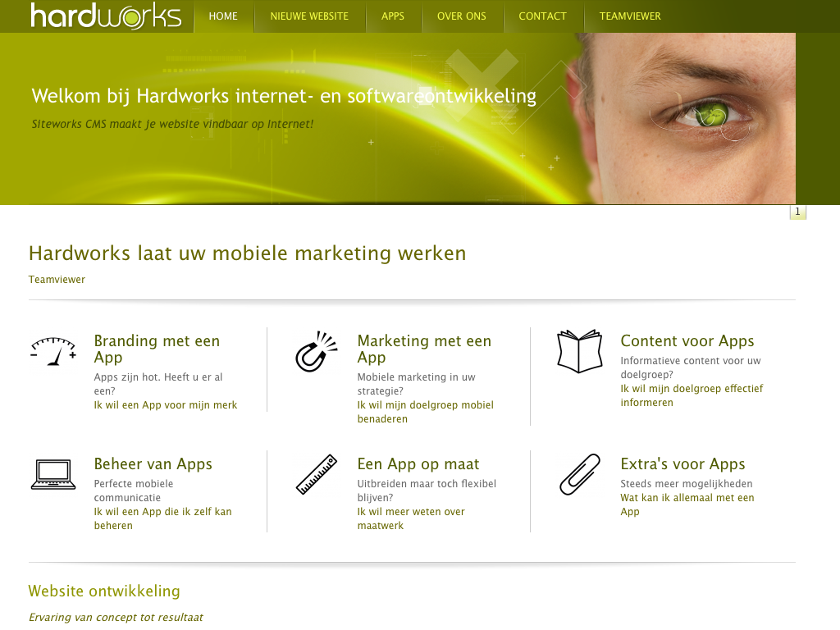Screen dimensions: 840x630
Task: Go to NIEUWE WEBSITE in navigation
Action: coord(309,16)
